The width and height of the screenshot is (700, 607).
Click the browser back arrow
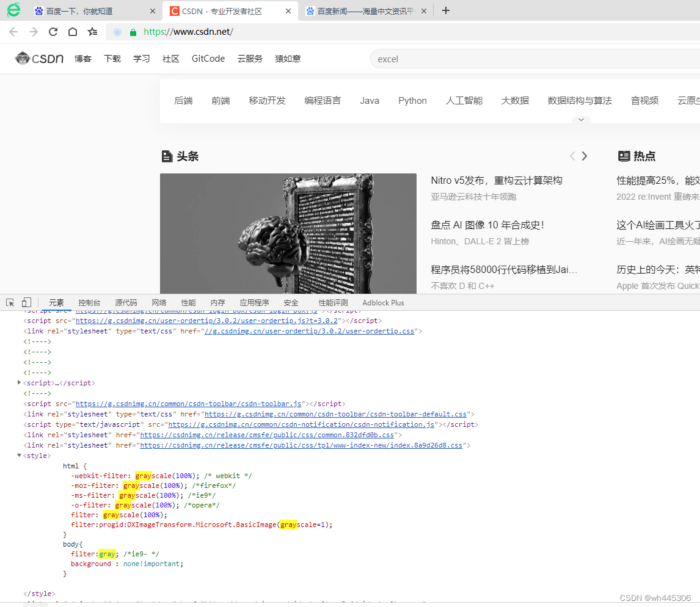tap(13, 32)
